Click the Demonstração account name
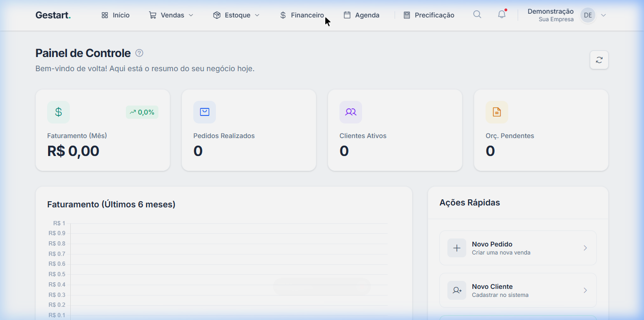 (551, 11)
